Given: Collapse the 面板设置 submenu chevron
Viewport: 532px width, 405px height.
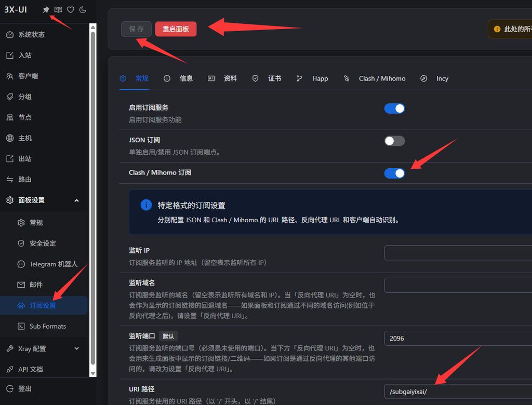Looking at the screenshot, I should click(77, 200).
